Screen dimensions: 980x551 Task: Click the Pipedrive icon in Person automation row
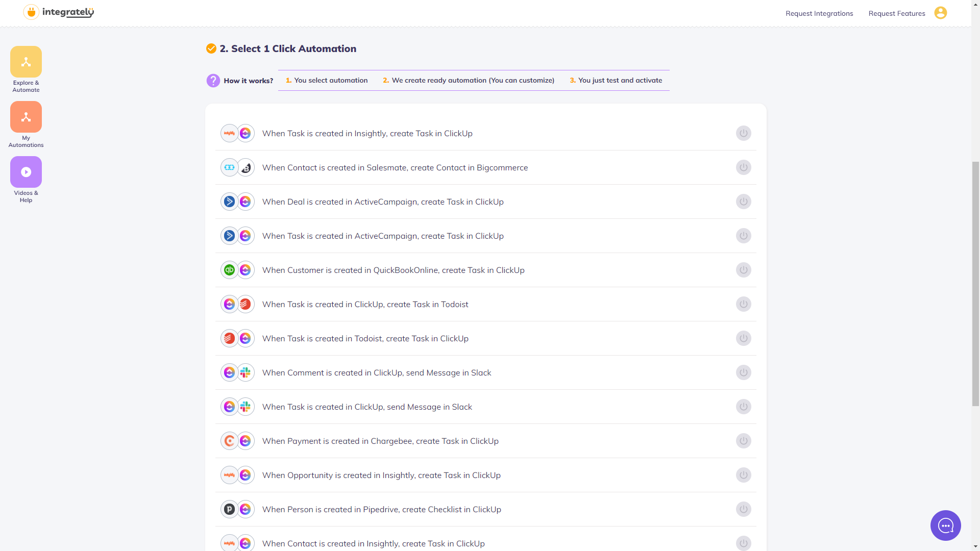point(230,509)
